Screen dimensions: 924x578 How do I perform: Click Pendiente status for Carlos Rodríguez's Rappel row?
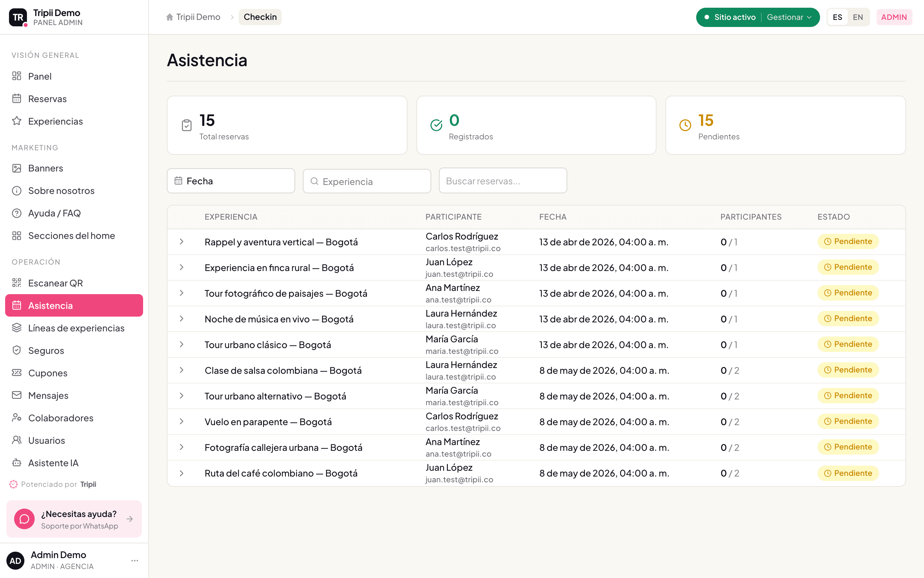pos(848,241)
